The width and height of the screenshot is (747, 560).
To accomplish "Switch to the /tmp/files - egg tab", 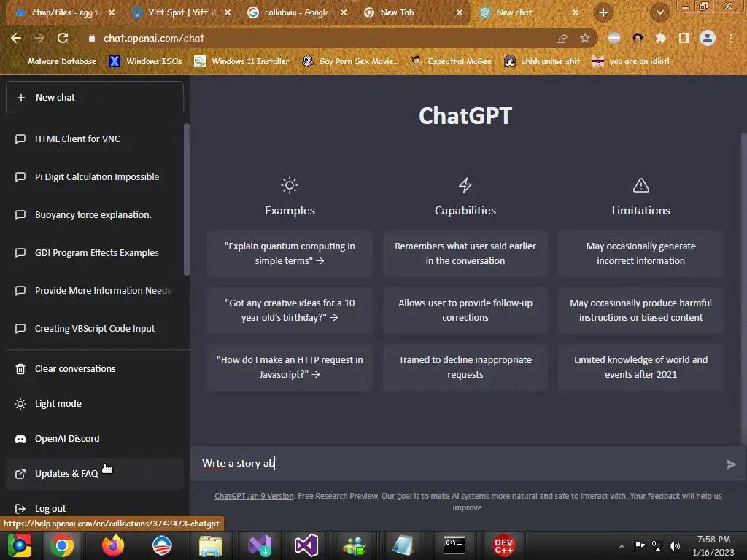I will click(63, 12).
